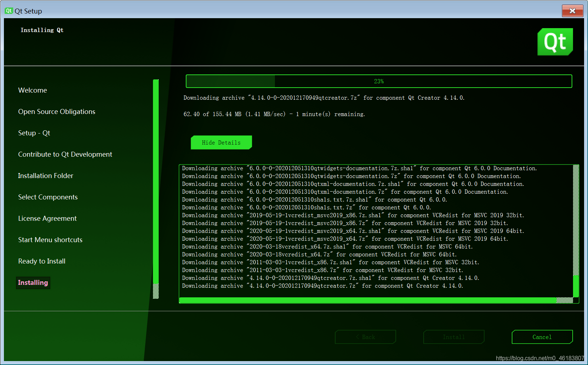The image size is (588, 365).
Task: Click log line for sha1s.txt.7z.sha1
Action: tap(315, 199)
